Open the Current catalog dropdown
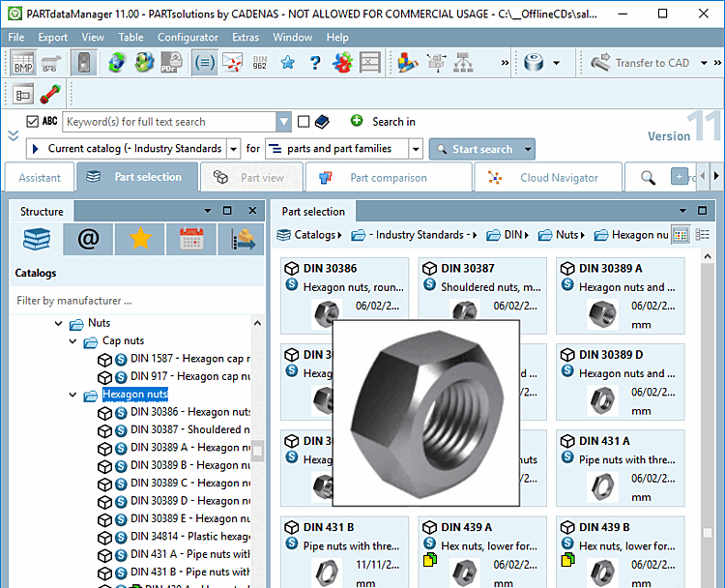 pyautogui.click(x=232, y=149)
